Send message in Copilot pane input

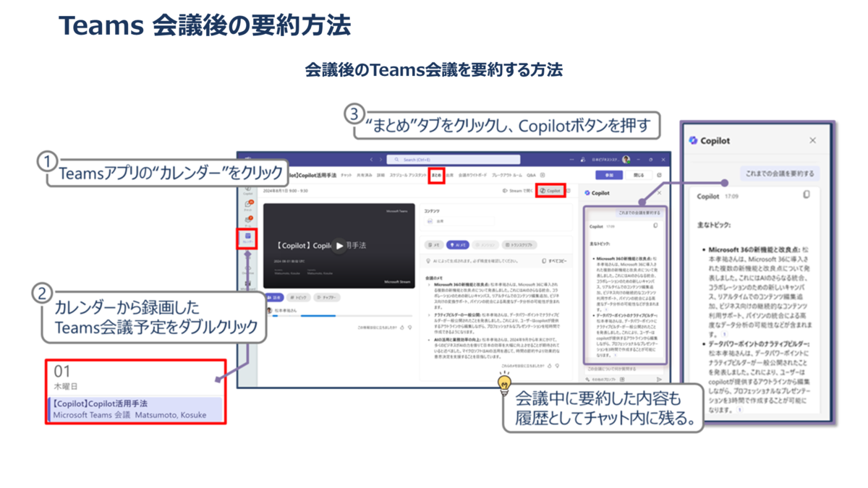pos(659,379)
